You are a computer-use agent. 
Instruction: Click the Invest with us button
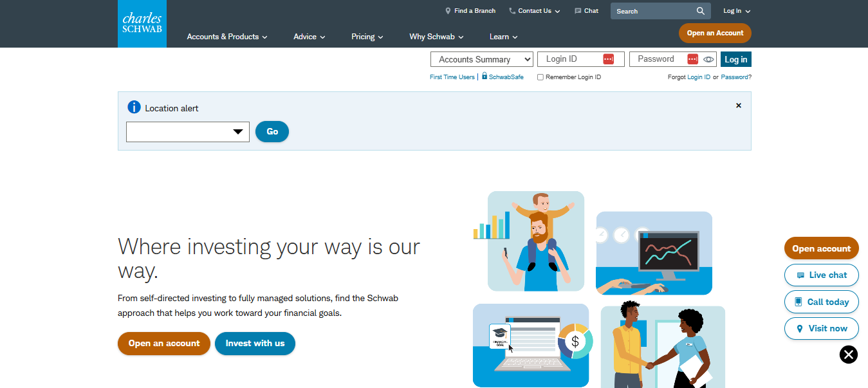pos(255,344)
